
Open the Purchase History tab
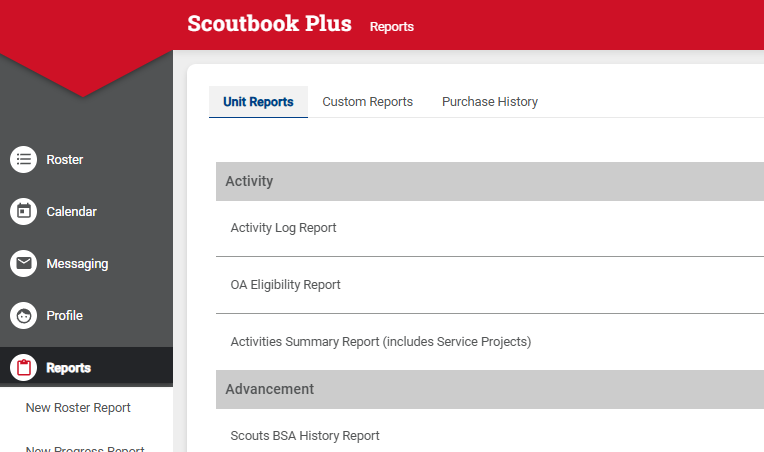pos(490,102)
